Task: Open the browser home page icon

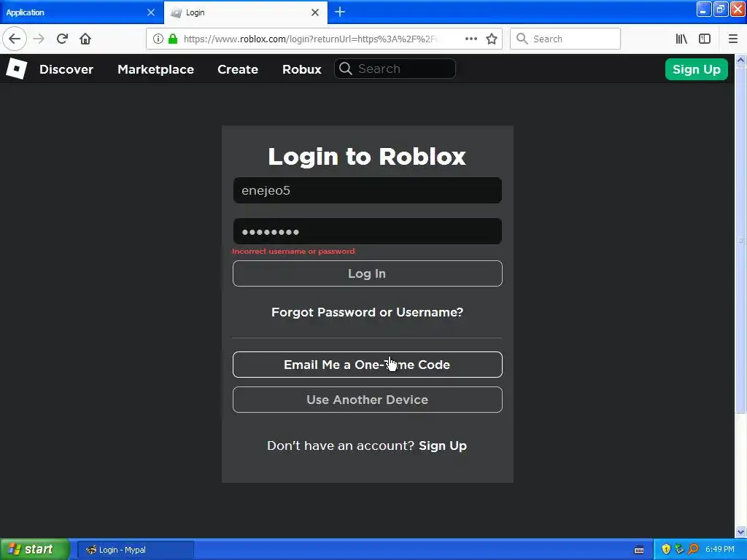Action: (85, 39)
